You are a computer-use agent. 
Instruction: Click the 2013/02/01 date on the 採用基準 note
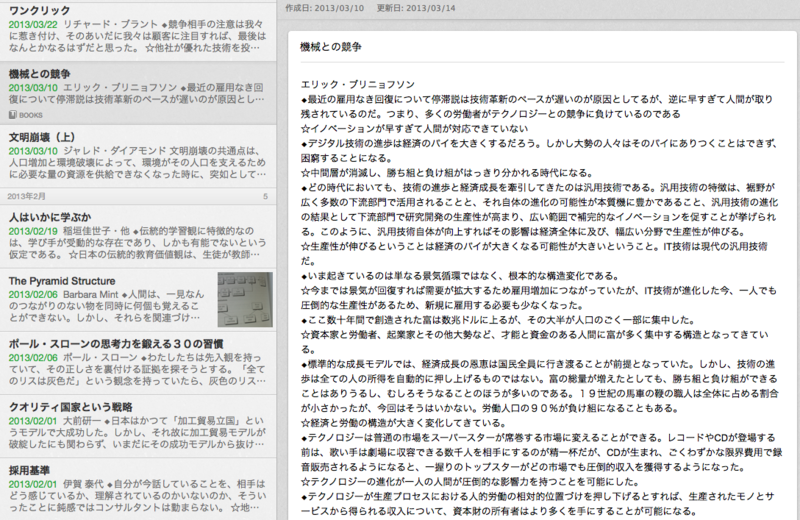point(33,484)
